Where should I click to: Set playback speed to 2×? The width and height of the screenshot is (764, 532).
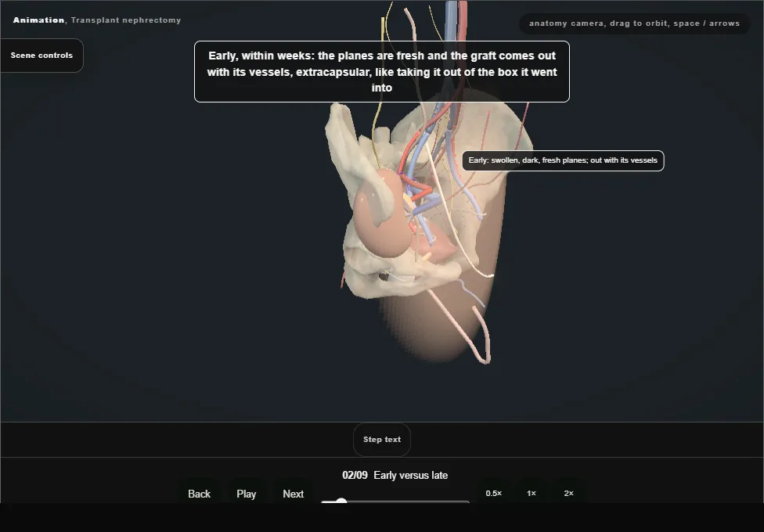[568, 493]
